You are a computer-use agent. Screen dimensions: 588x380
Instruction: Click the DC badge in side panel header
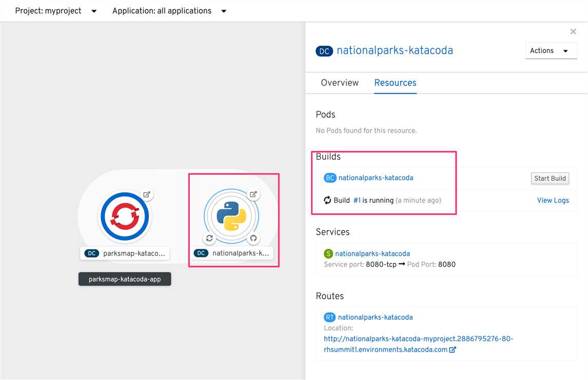(324, 51)
